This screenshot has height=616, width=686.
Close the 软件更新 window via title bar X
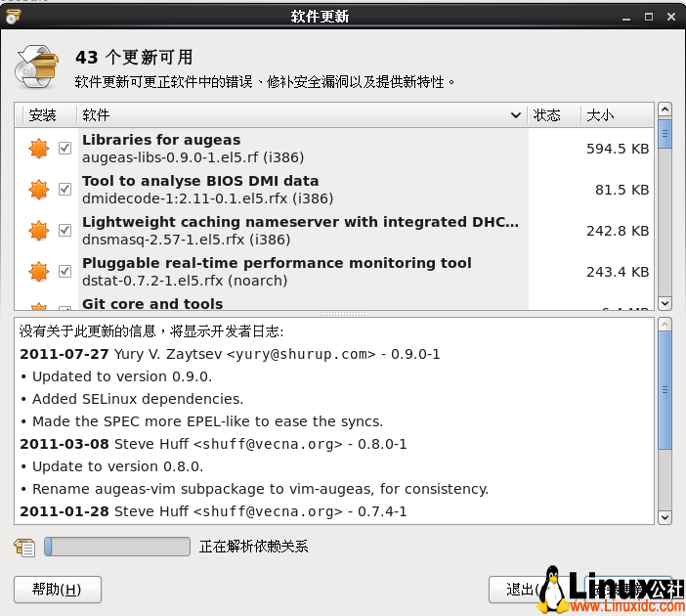click(x=669, y=17)
